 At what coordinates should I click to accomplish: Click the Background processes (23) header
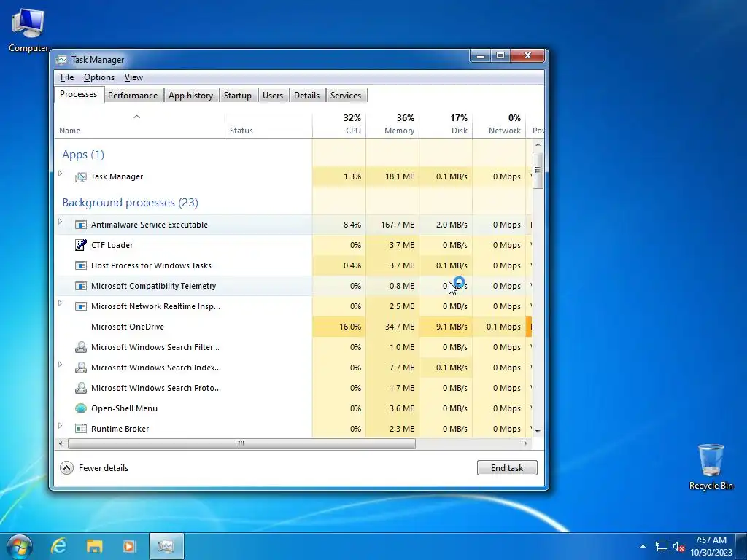[x=130, y=203]
